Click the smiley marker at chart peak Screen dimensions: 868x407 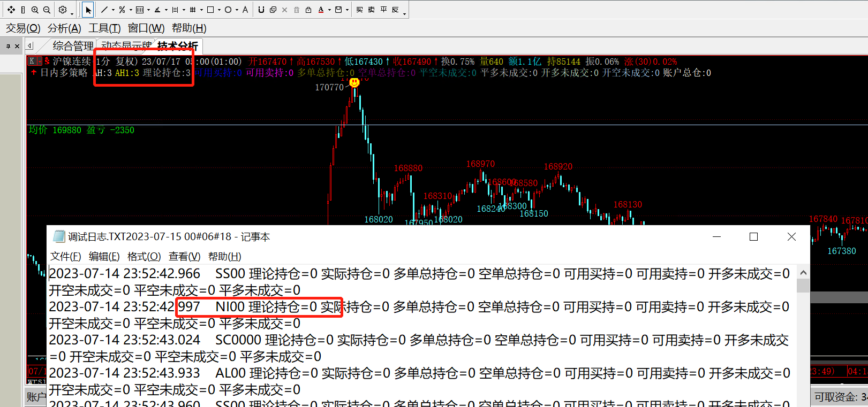pos(354,82)
